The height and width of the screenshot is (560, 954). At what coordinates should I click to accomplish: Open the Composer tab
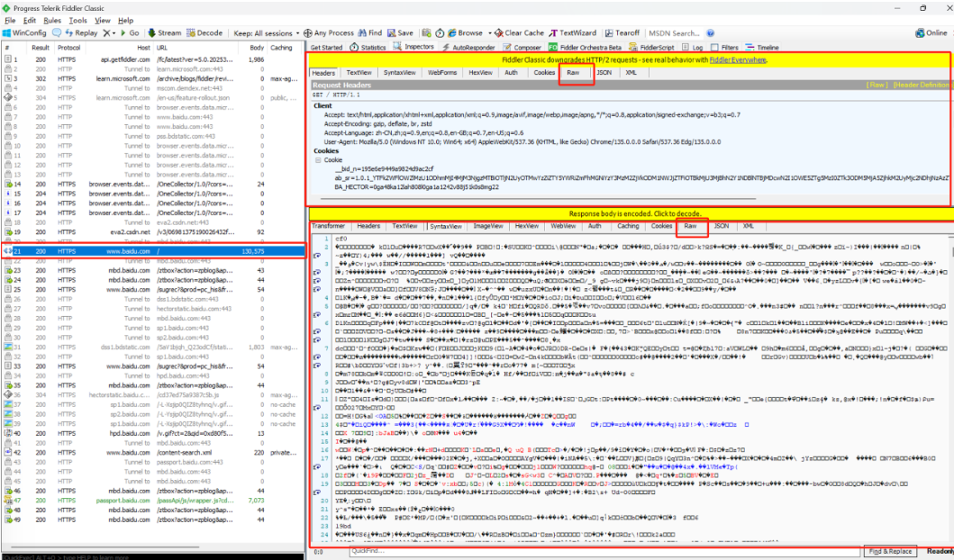pos(522,48)
